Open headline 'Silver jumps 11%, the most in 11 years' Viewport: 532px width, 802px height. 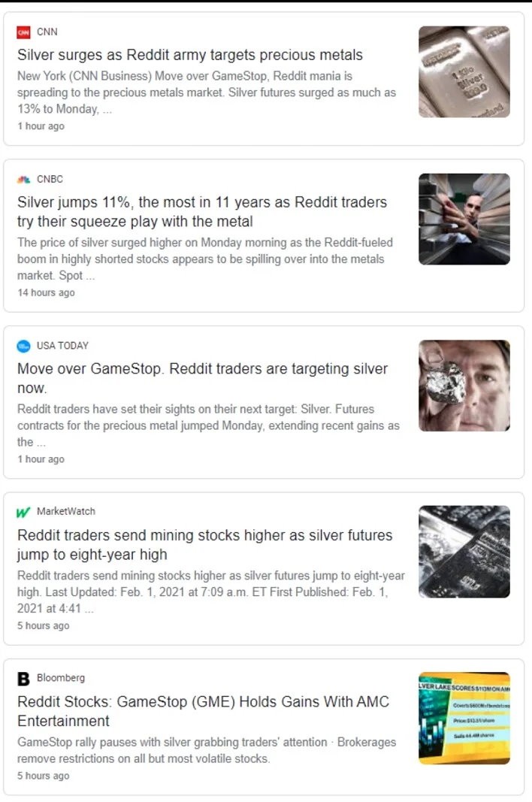202,212
